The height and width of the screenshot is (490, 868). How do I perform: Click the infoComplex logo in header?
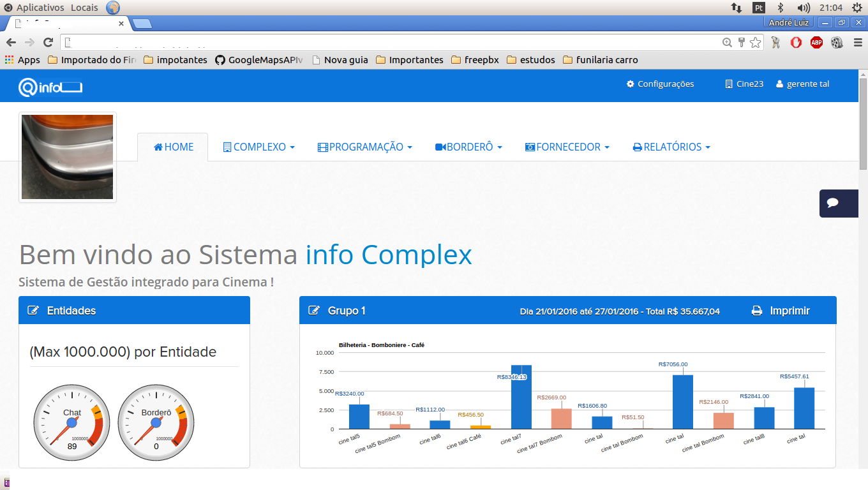pyautogui.click(x=50, y=87)
